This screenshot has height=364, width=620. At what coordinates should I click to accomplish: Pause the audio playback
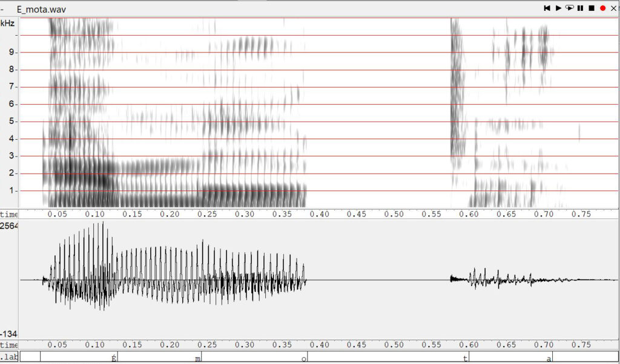click(580, 8)
